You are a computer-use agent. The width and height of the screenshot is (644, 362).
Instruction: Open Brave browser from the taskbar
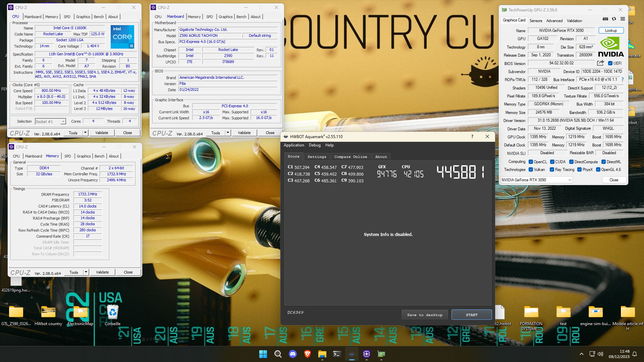(x=308, y=354)
